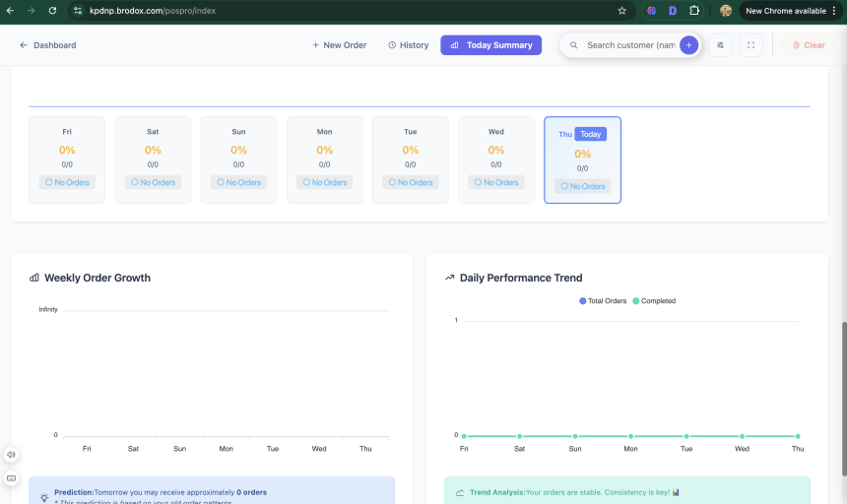Go back to Dashboard

click(x=47, y=45)
